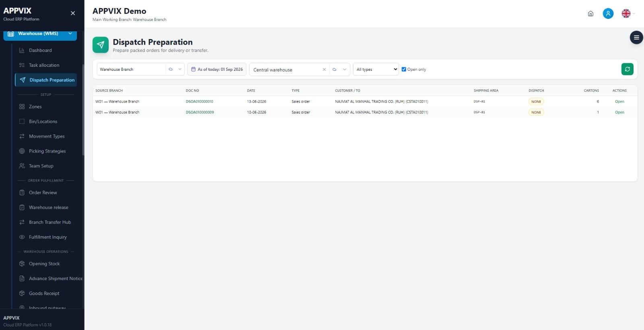Image resolution: width=644 pixels, height=330 pixels.
Task: Open Opening Stock page
Action: point(45,264)
